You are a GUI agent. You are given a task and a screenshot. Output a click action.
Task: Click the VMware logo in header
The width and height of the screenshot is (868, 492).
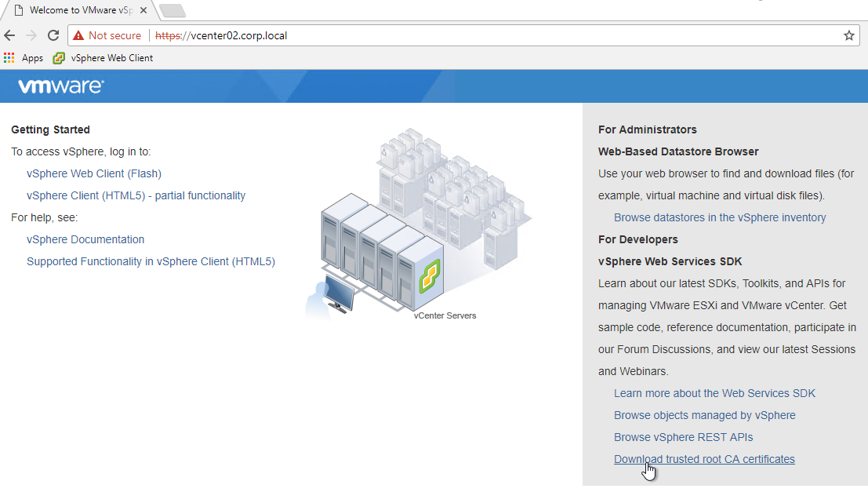tap(60, 86)
